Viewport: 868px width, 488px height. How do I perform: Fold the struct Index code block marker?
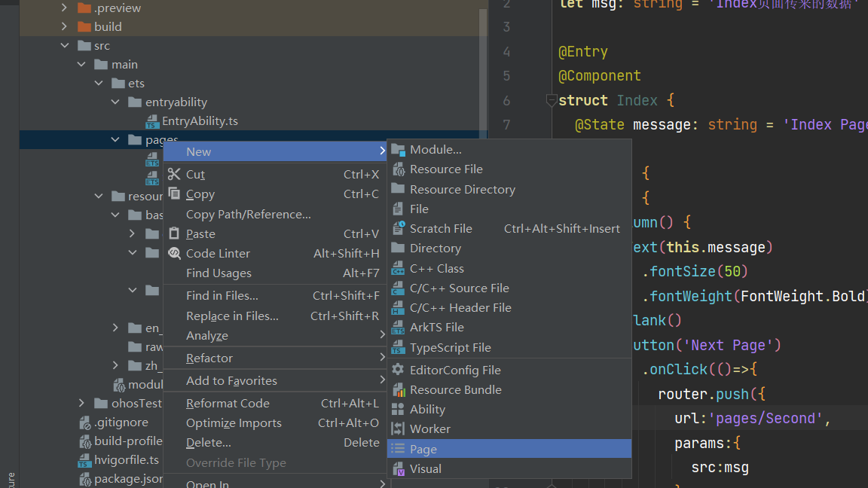(551, 100)
